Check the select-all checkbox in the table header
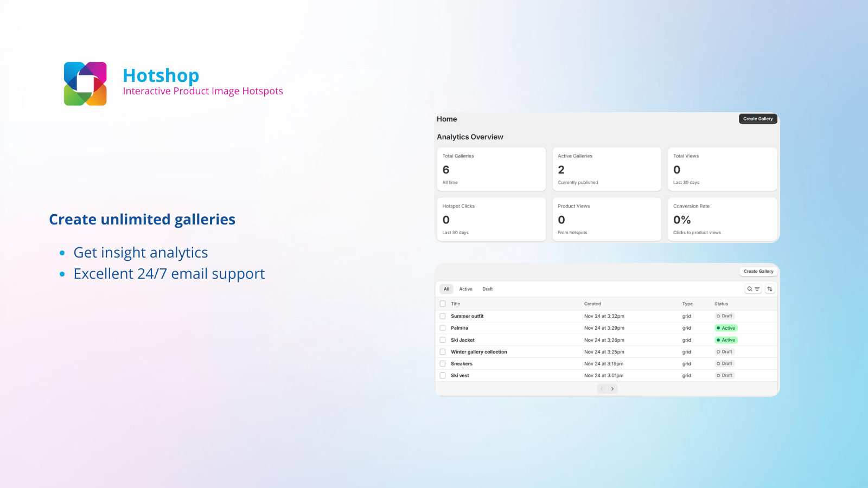 [443, 304]
